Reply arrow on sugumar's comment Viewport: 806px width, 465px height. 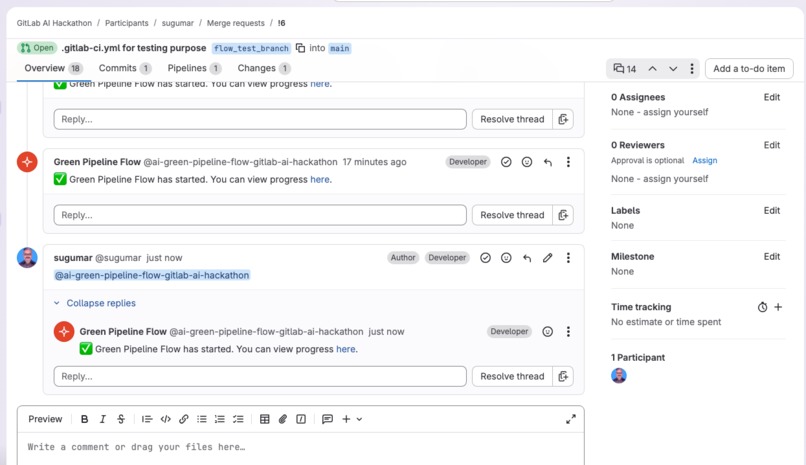[527, 257]
